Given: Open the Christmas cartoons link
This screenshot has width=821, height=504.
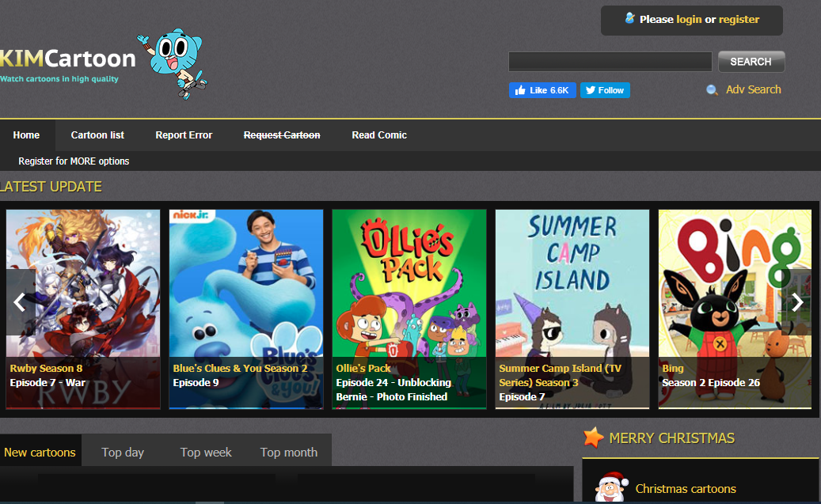Looking at the screenshot, I should pos(686,489).
